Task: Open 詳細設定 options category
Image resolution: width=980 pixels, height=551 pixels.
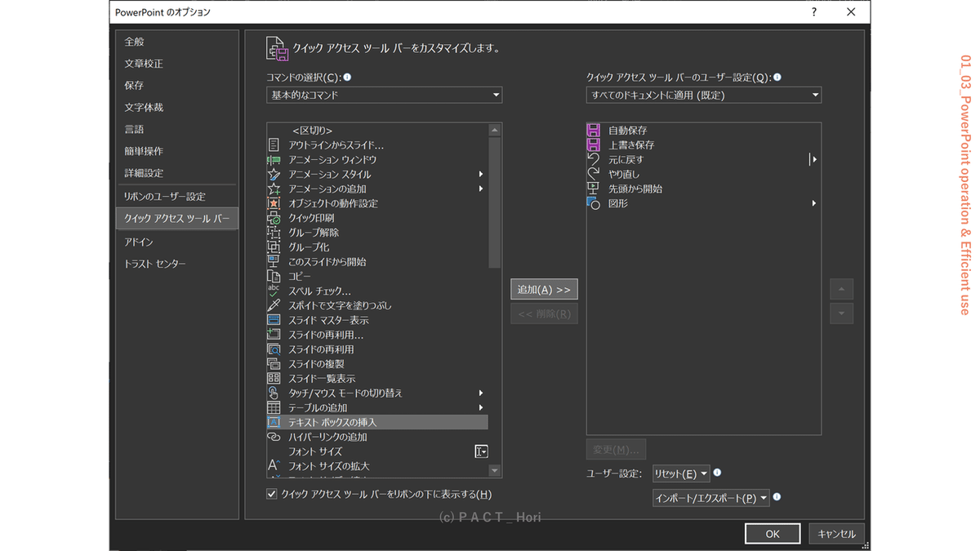Action: [144, 174]
